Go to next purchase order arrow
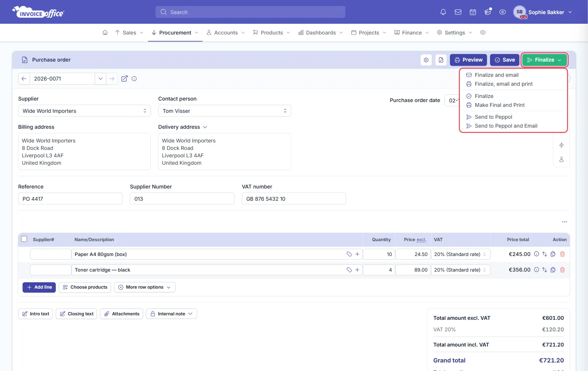Screen dimensions: 588x371 tap(112, 79)
